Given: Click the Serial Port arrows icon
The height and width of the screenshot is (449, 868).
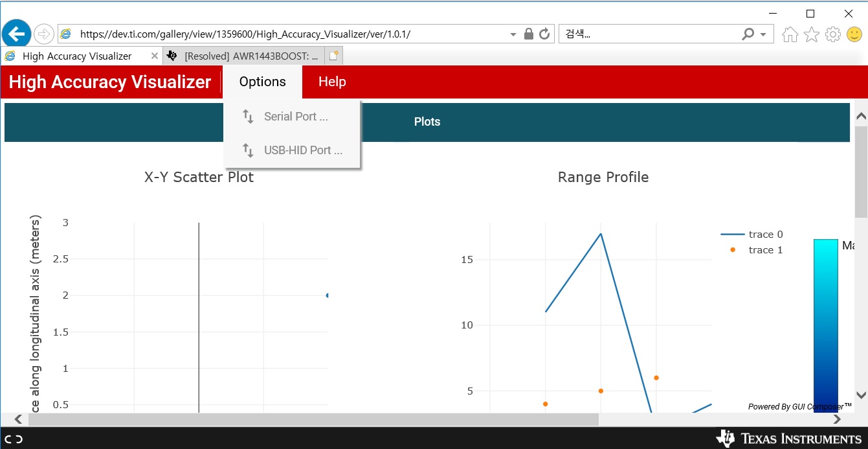Looking at the screenshot, I should (248, 117).
